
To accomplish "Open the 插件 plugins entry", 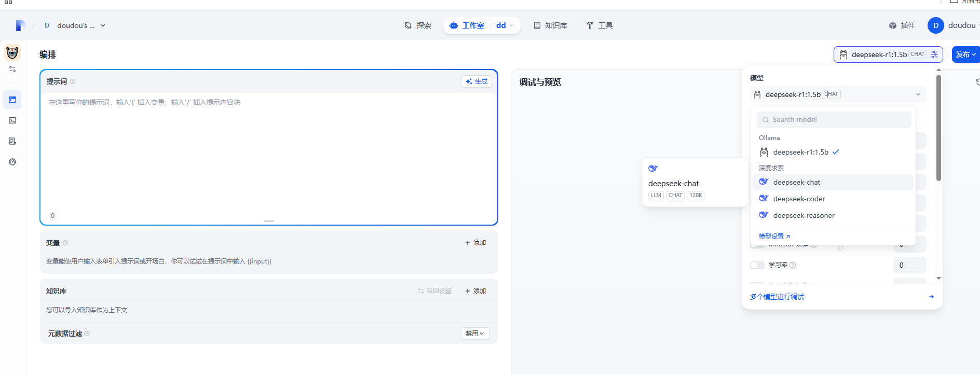I will [x=902, y=25].
